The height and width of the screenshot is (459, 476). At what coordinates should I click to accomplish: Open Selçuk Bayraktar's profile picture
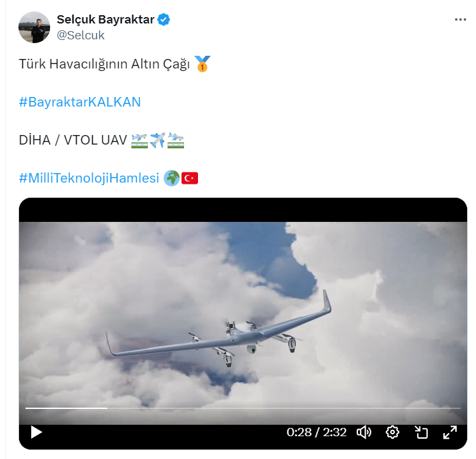(x=34, y=27)
